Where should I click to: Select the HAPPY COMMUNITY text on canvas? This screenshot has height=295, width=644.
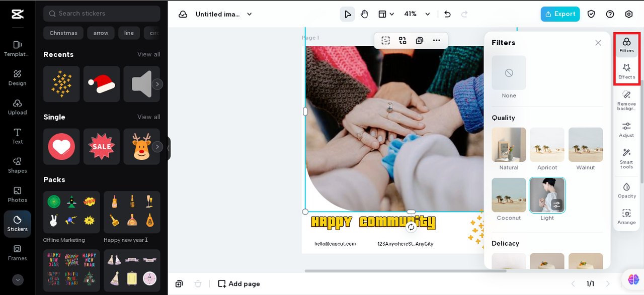coord(373,222)
